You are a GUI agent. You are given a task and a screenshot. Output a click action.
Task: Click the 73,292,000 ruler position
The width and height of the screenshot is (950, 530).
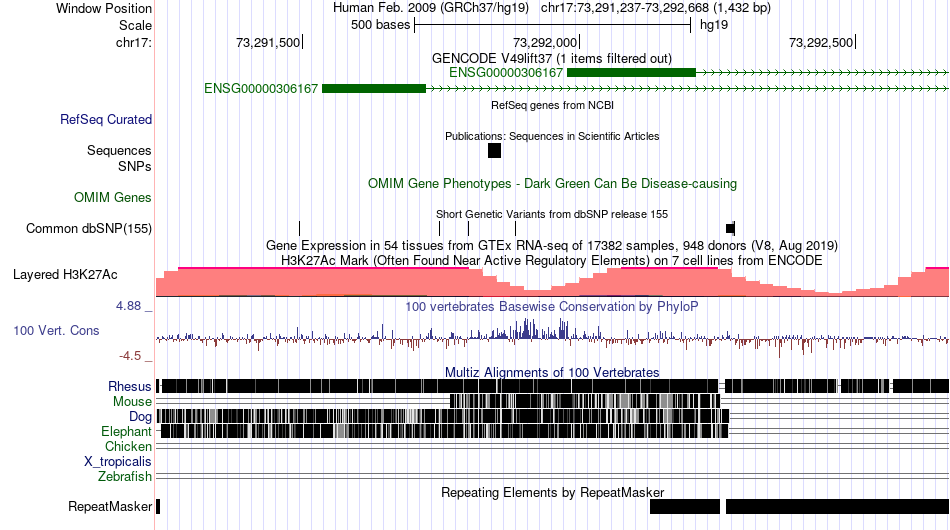click(x=545, y=42)
